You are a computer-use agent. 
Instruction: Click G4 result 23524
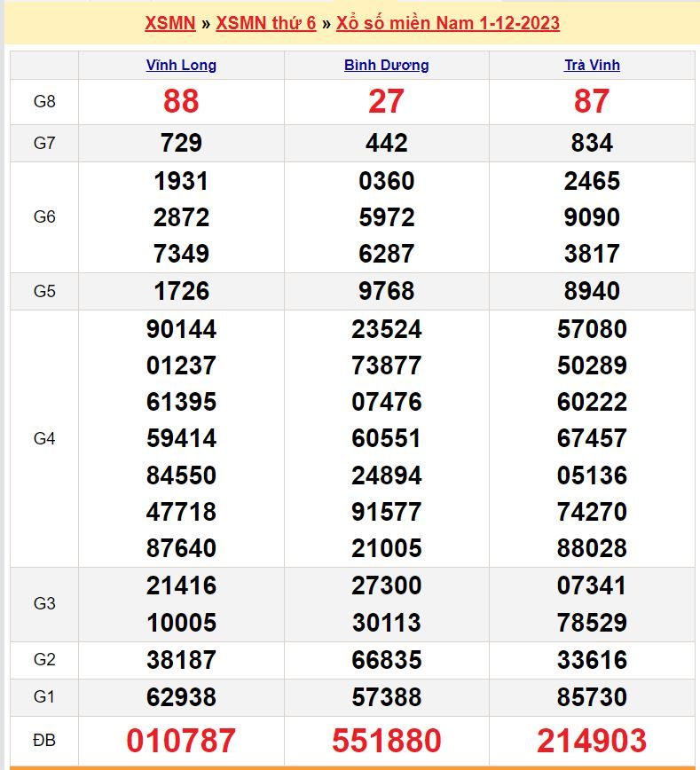[387, 328]
